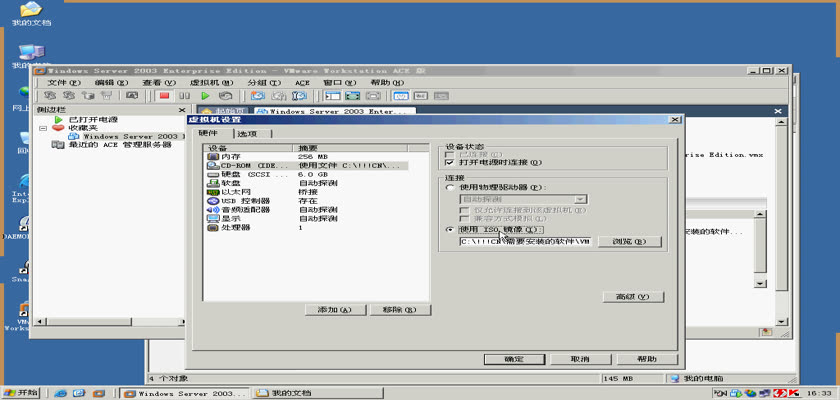Open the 窗口 menu

pyautogui.click(x=339, y=82)
